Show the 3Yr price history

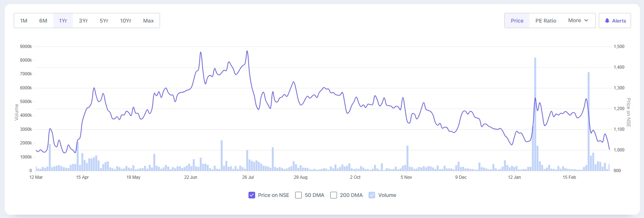(83, 21)
